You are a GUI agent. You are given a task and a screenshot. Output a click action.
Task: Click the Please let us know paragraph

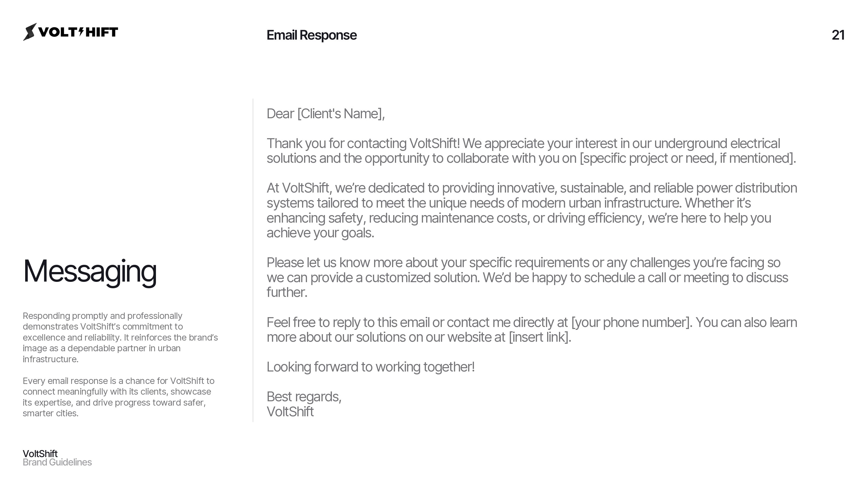pos(527,278)
